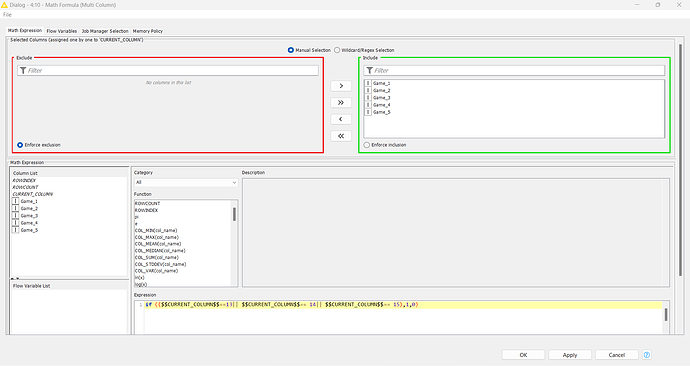Select ln(x) in the Function list
Screen dimensions: 690x366
click(139, 278)
